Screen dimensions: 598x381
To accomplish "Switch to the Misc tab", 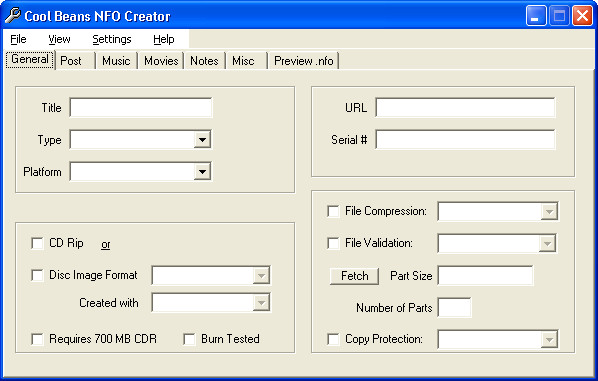I will click(x=246, y=61).
